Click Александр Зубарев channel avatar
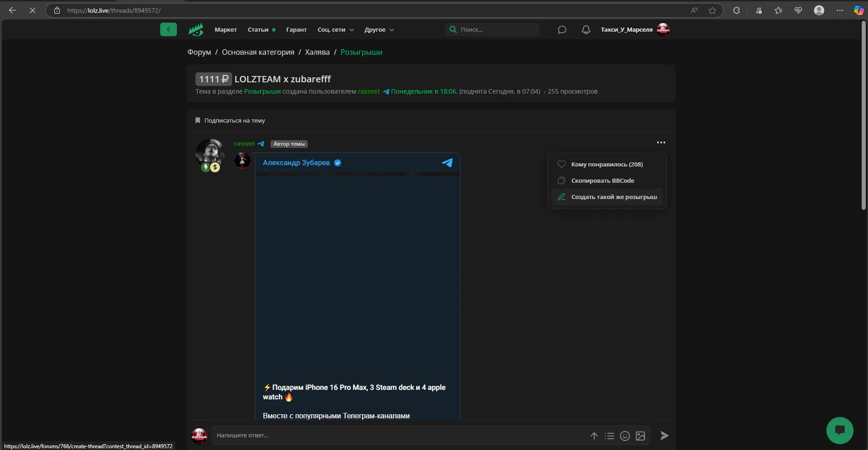 (x=243, y=161)
